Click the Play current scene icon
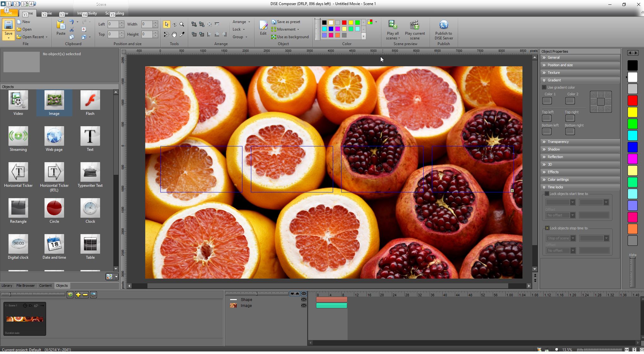 point(414,25)
